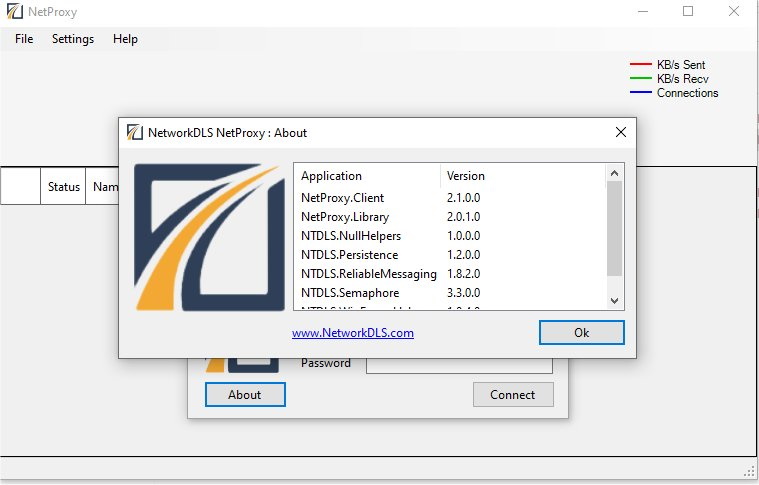Close the About dialog with X
This screenshot has width=759, height=485.
[x=621, y=132]
